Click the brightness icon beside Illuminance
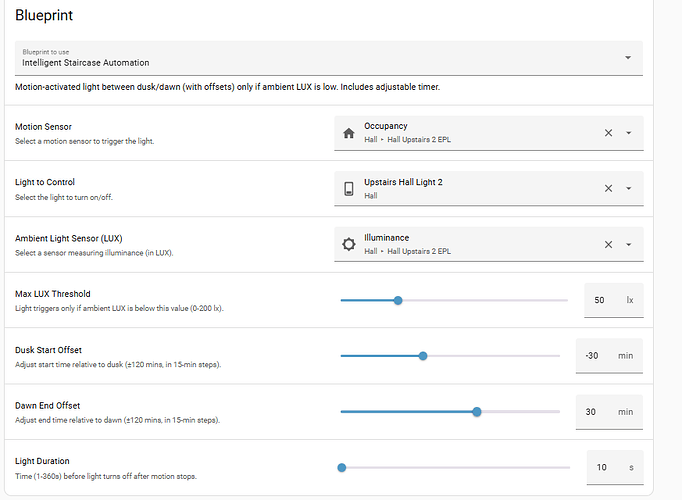This screenshot has width=682, height=500. click(x=349, y=244)
